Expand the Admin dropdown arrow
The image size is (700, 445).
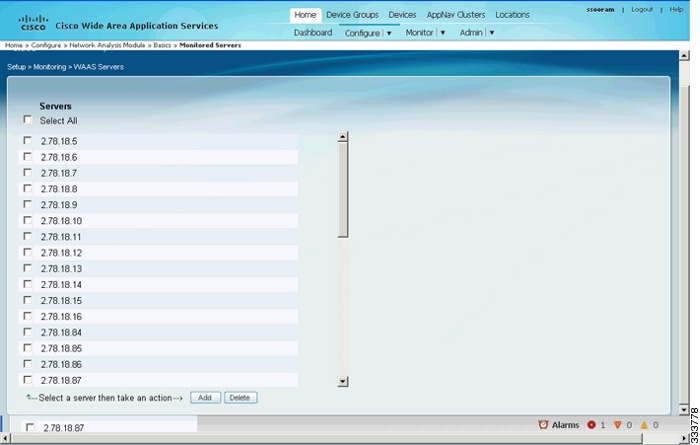[492, 33]
